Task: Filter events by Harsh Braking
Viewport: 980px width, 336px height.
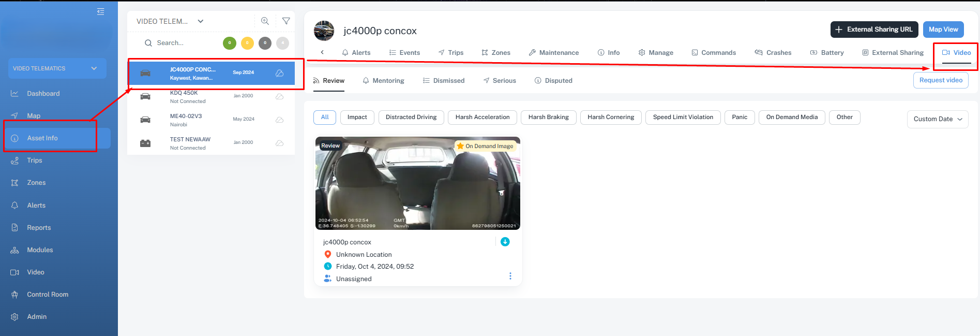Action: 548,118
